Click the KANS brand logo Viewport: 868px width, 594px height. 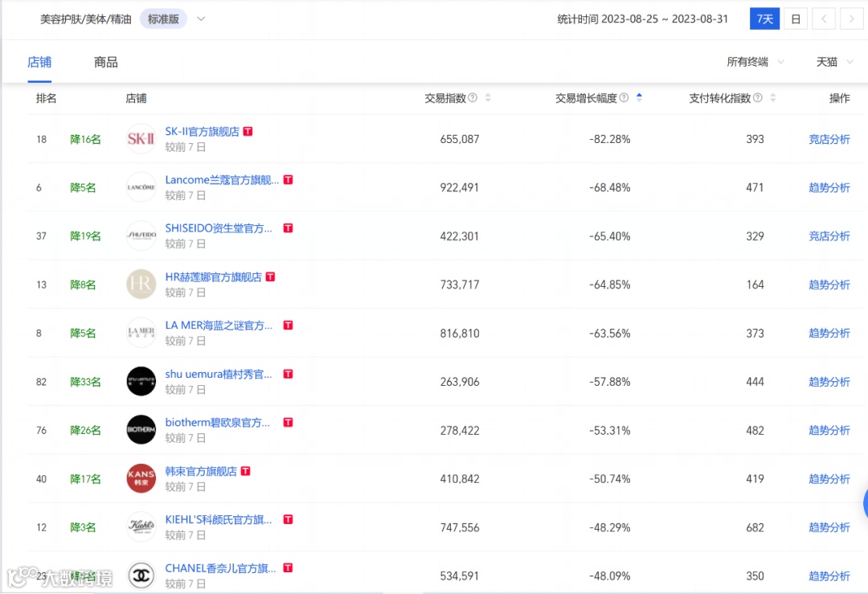pos(141,478)
